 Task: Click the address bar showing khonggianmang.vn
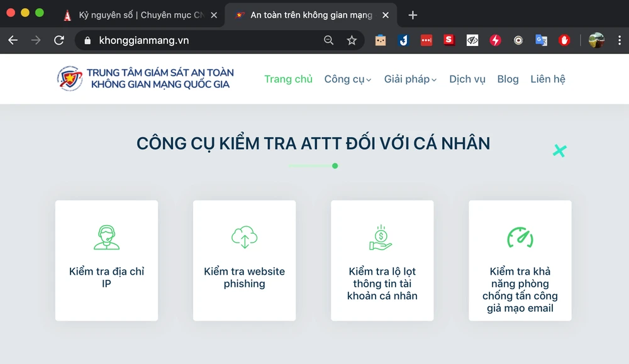pyautogui.click(x=201, y=40)
